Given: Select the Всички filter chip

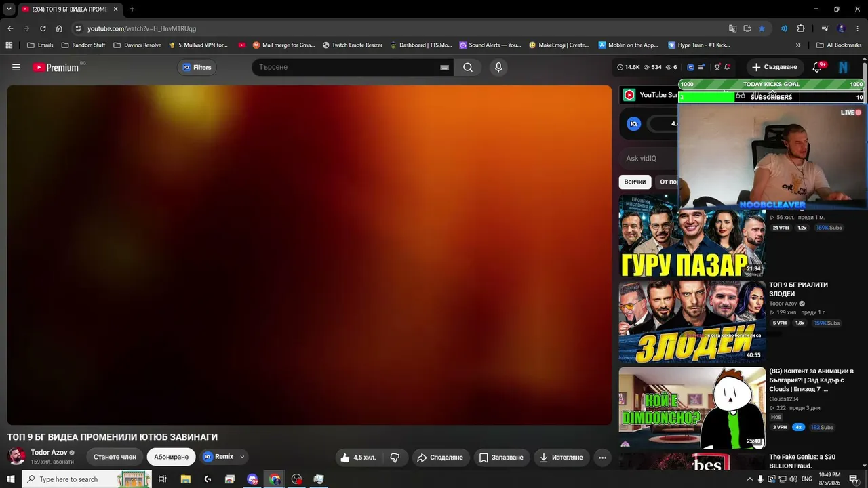Looking at the screenshot, I should coord(635,182).
